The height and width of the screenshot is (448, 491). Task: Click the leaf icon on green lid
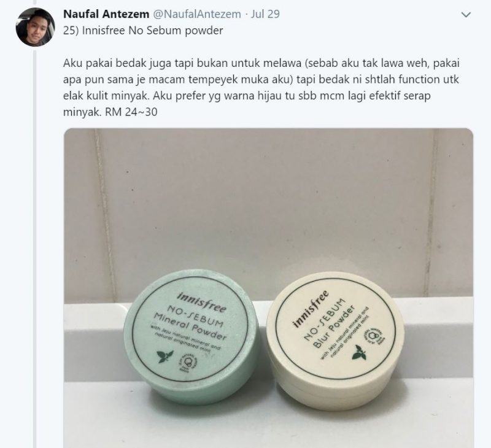click(x=165, y=357)
